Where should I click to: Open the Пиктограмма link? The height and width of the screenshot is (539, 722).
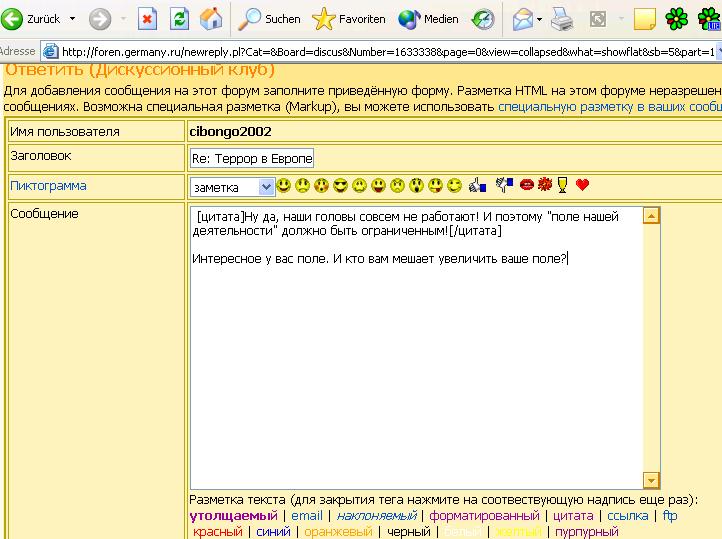point(48,185)
